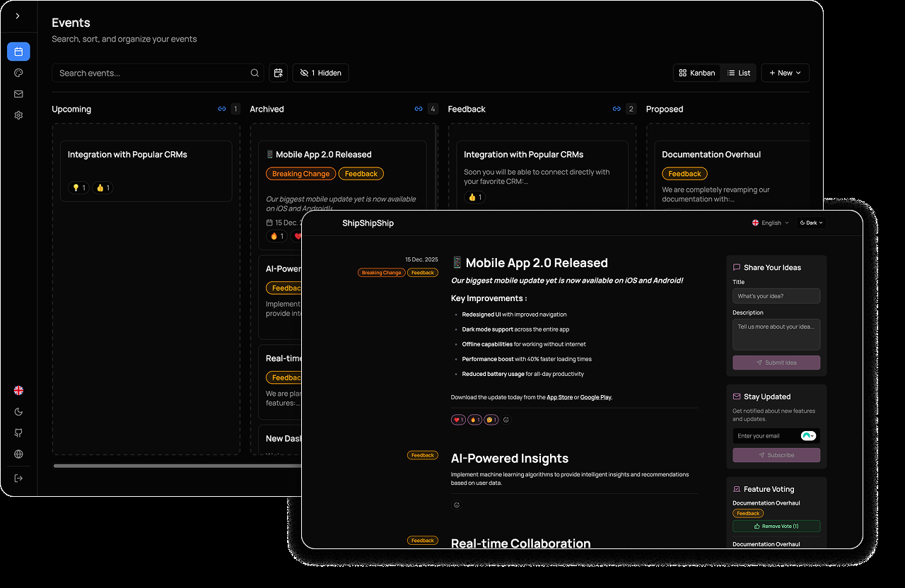Switch to the List view
905x588 pixels.
point(739,73)
